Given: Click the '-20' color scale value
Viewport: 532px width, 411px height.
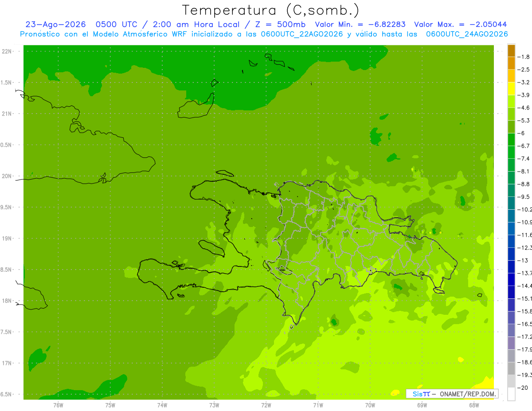Looking at the screenshot, I should point(522,388).
